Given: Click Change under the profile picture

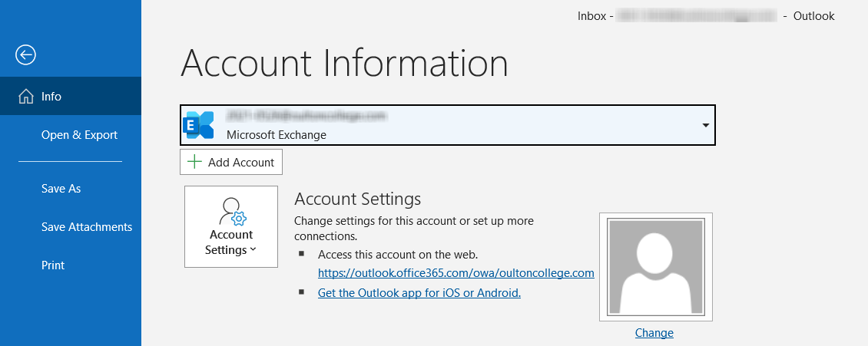Looking at the screenshot, I should (x=654, y=333).
